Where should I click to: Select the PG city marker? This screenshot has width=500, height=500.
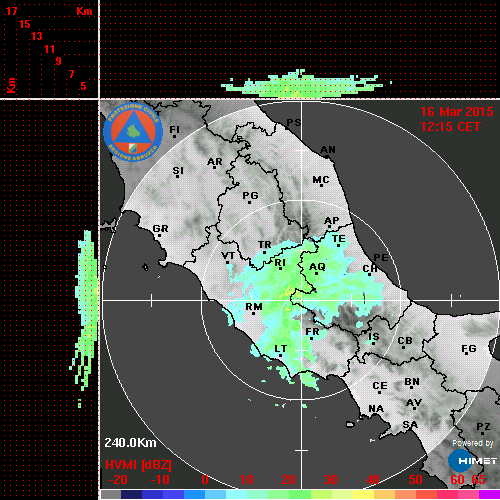[x=249, y=202]
